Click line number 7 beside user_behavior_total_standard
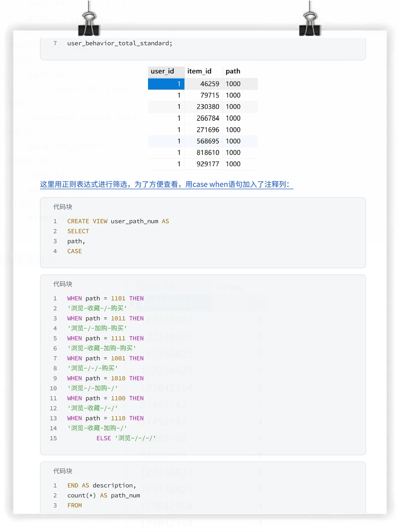Image resolution: width=399 pixels, height=532 pixels. pos(55,43)
